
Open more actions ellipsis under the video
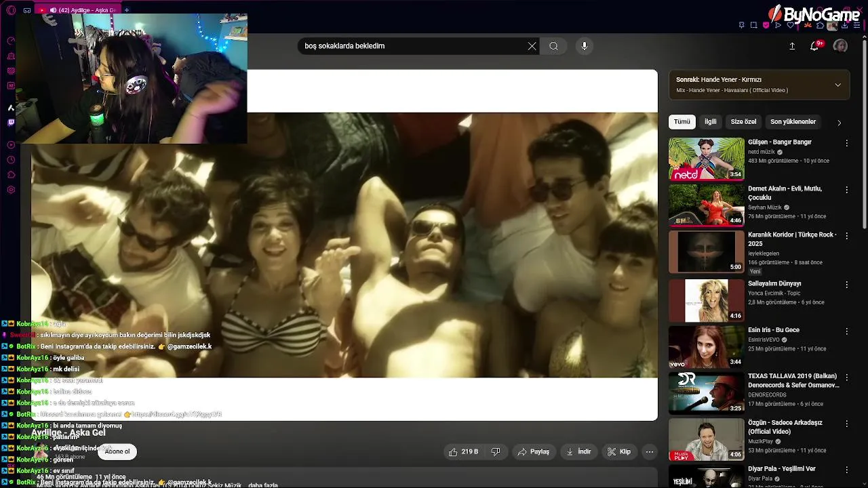(650, 451)
